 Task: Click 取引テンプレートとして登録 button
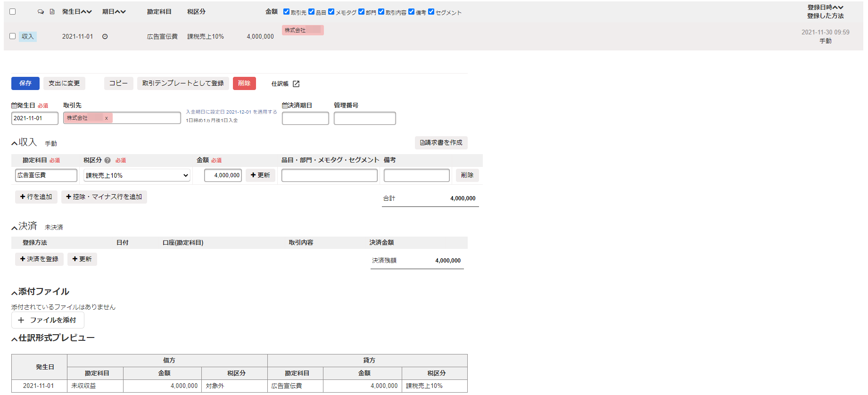[x=183, y=83]
